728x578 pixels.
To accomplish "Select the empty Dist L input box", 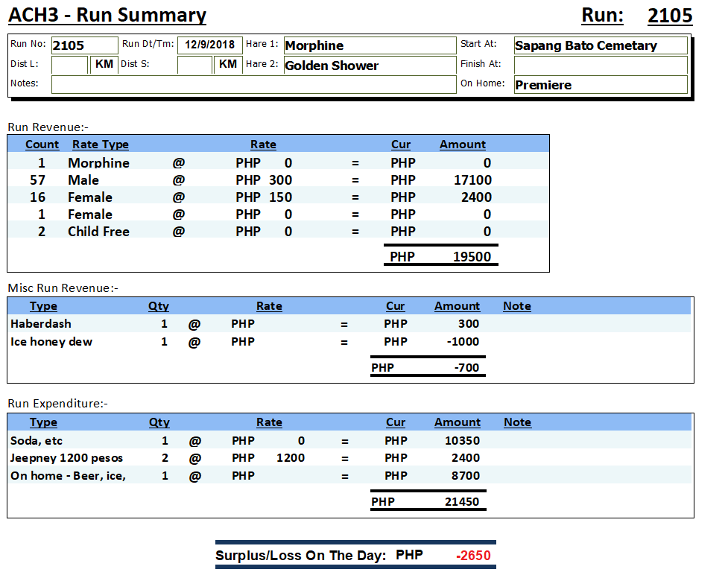I will pos(70,65).
